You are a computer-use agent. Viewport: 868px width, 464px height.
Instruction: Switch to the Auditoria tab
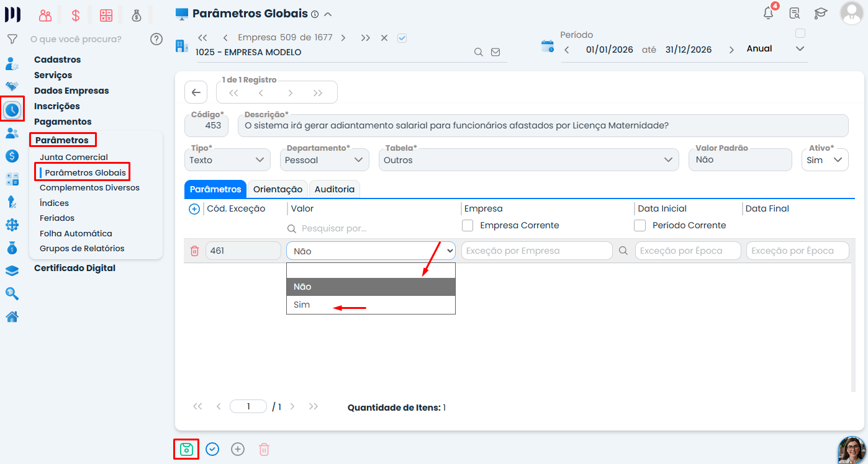[x=335, y=189]
